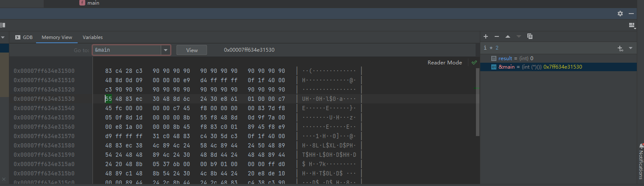Click ASCII text H··8L·L$XL·D$PH·
This screenshot has height=186, width=644.
[329, 145]
